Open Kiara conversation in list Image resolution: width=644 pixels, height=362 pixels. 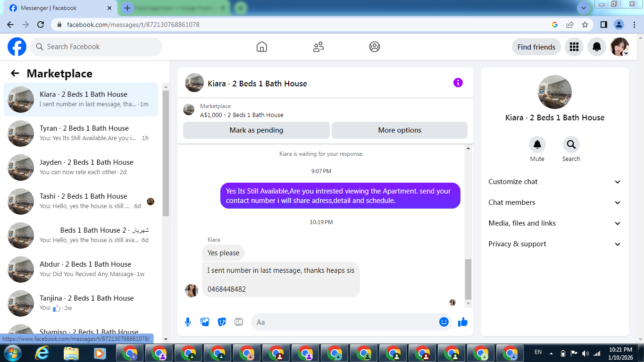(x=81, y=100)
